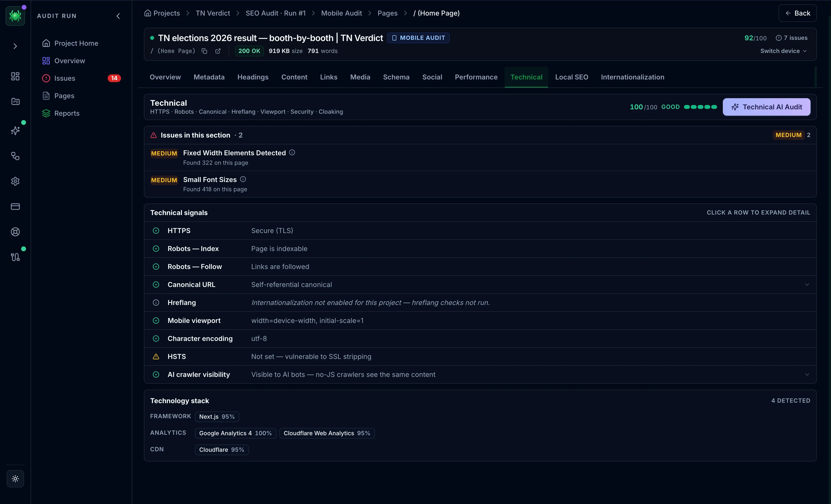Expand the Canonical URL row chevron

pyautogui.click(x=807, y=284)
